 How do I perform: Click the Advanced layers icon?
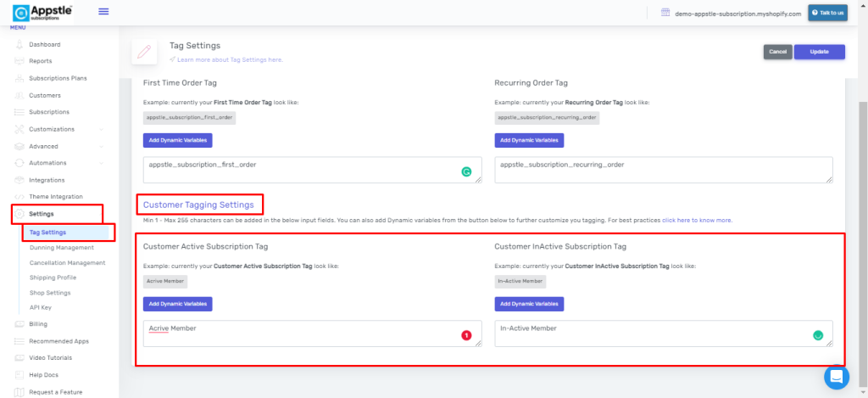[19, 146]
